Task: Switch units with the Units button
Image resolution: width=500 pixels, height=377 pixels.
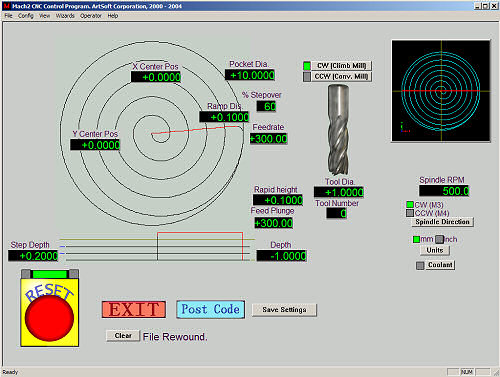Action: pyautogui.click(x=435, y=250)
